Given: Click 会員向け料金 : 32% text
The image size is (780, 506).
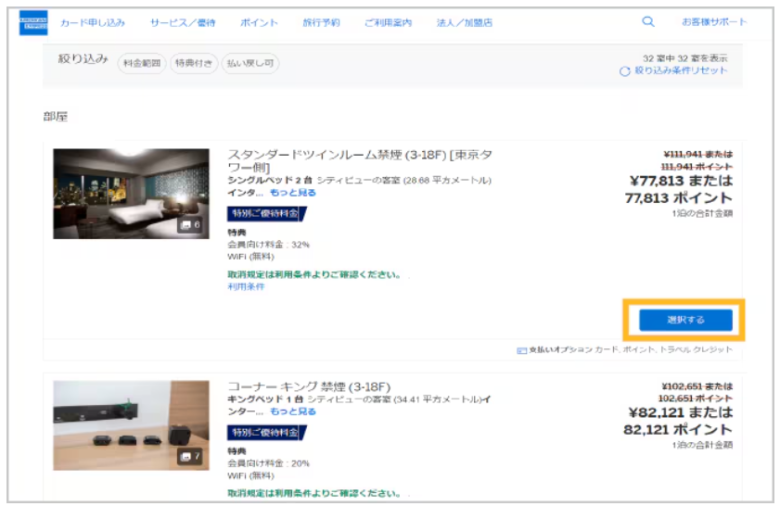Looking at the screenshot, I should (x=269, y=245).
